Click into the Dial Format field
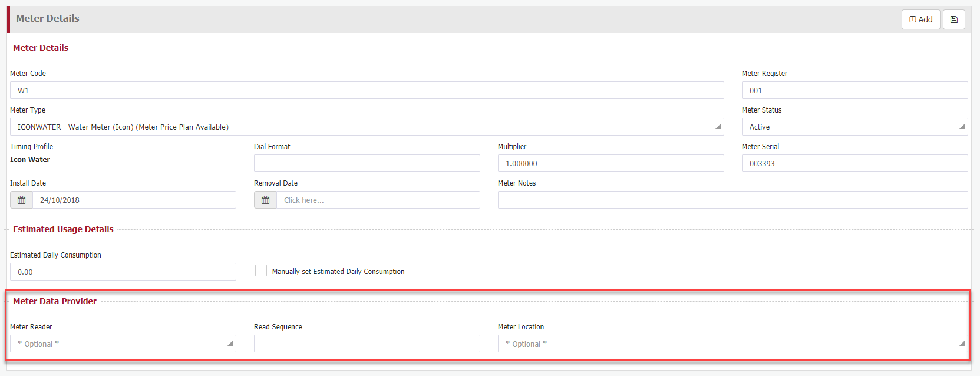This screenshot has width=980, height=376. (x=367, y=163)
